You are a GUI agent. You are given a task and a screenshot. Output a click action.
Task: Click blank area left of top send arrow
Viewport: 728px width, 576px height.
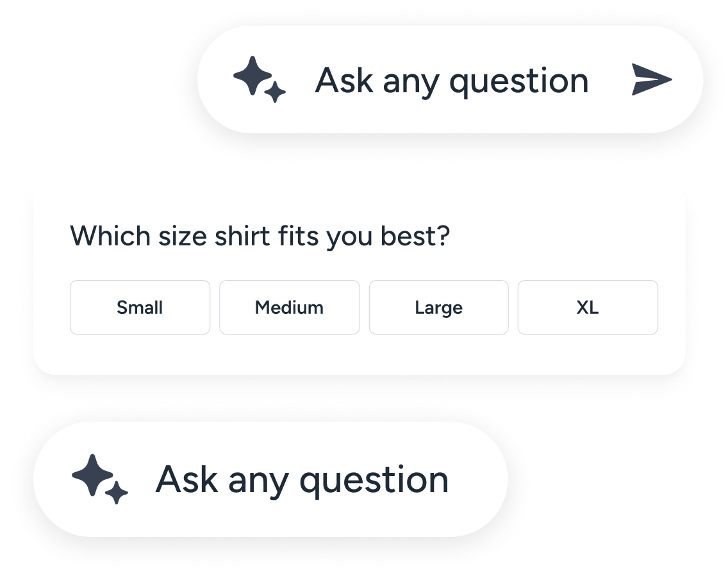click(610, 81)
